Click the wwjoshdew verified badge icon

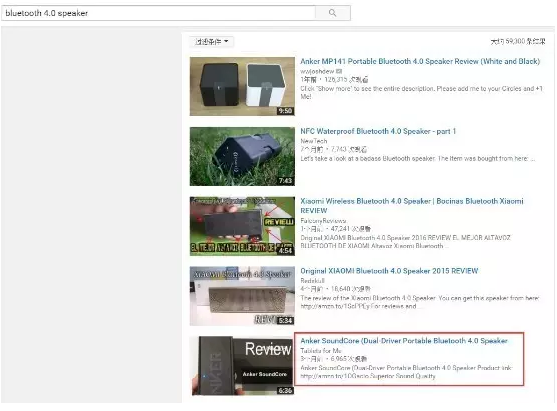339,71
